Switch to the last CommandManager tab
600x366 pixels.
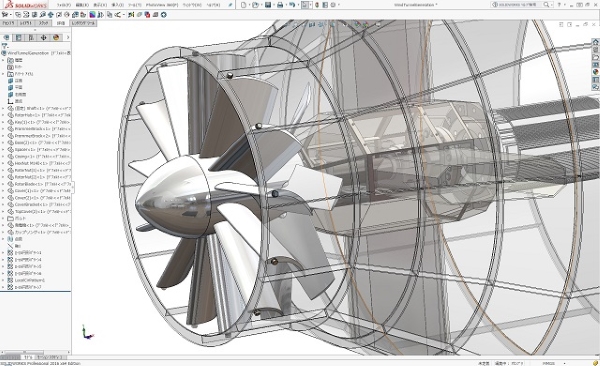click(83, 23)
